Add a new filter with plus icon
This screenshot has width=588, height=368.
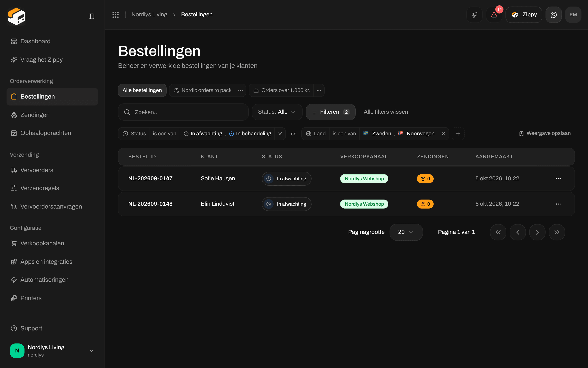pos(458,134)
